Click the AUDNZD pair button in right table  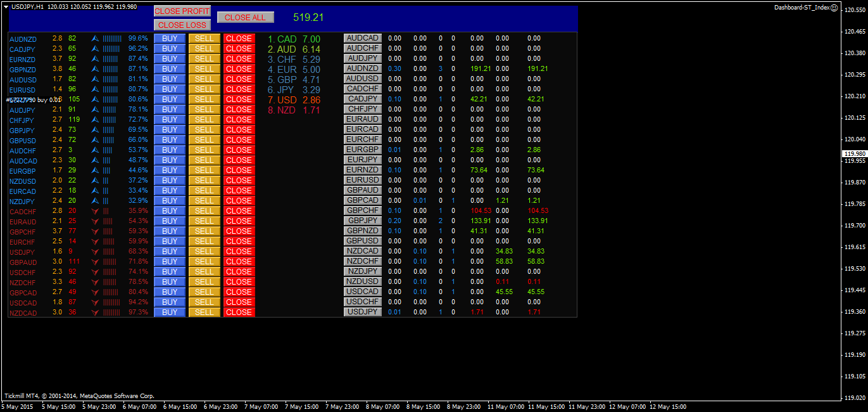point(363,68)
